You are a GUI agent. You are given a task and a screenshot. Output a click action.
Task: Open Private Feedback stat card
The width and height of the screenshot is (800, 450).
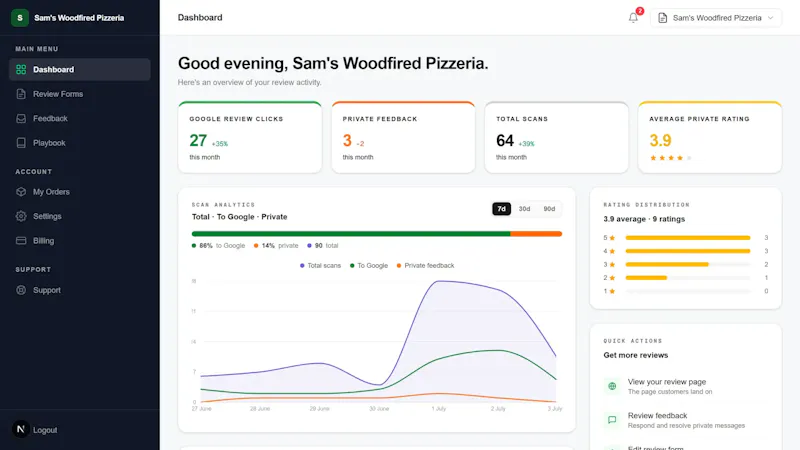pos(403,137)
